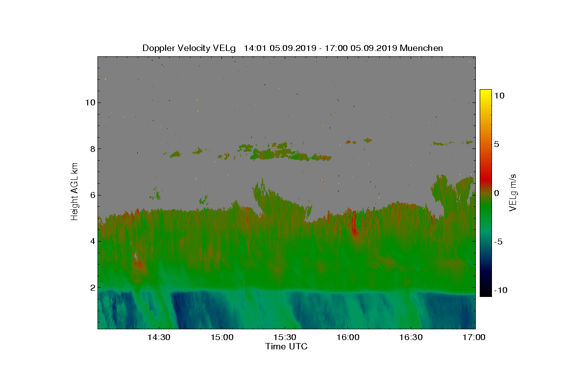Image resolution: width=588 pixels, height=392 pixels.
Task: Click the colorbar value 0 label
Action: point(496,193)
